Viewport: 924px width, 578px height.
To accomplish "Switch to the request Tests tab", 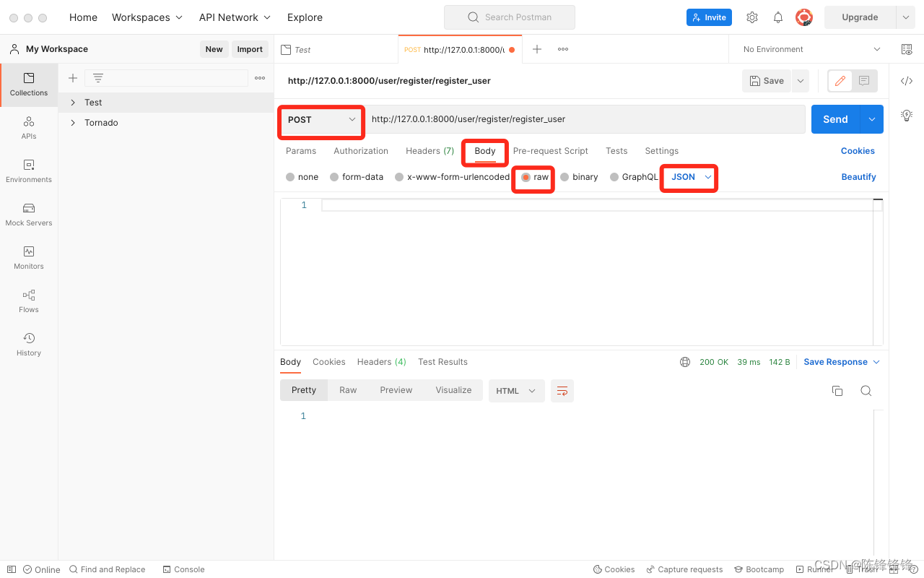I will (x=616, y=151).
